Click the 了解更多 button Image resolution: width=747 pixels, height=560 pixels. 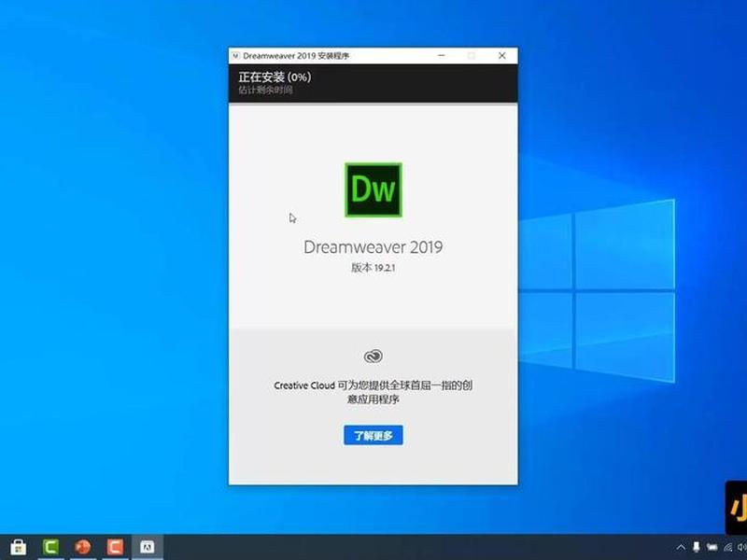pos(373,435)
